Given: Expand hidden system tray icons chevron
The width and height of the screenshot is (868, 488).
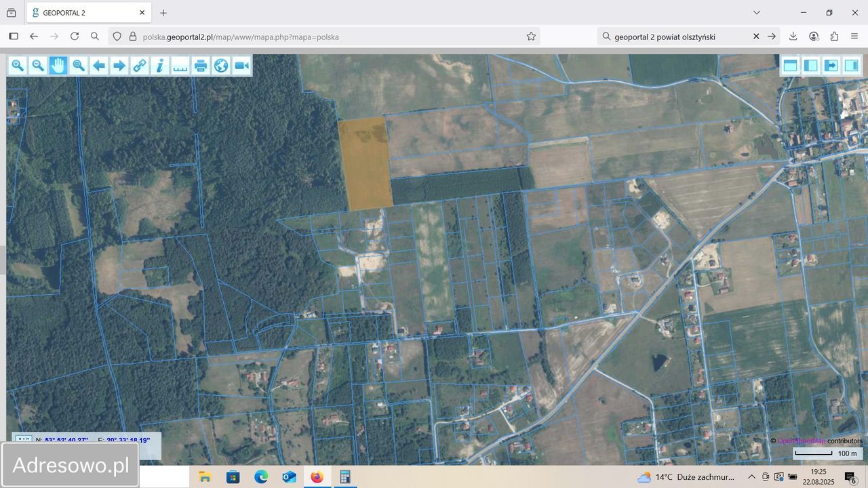Looking at the screenshot, I should pyautogui.click(x=751, y=477).
